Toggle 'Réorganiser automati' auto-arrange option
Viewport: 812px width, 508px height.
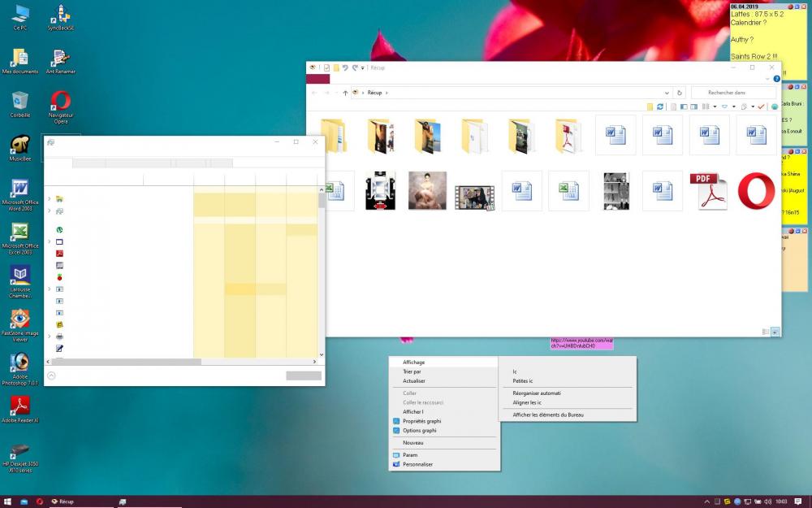537,393
